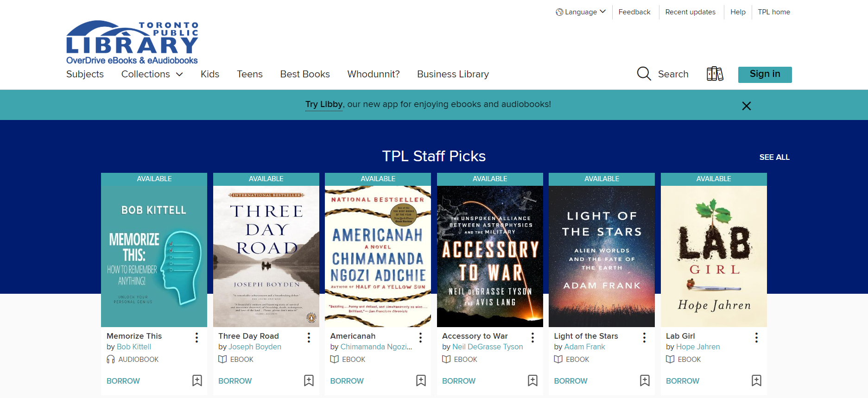Open the Three Day Road title link

[248, 336]
